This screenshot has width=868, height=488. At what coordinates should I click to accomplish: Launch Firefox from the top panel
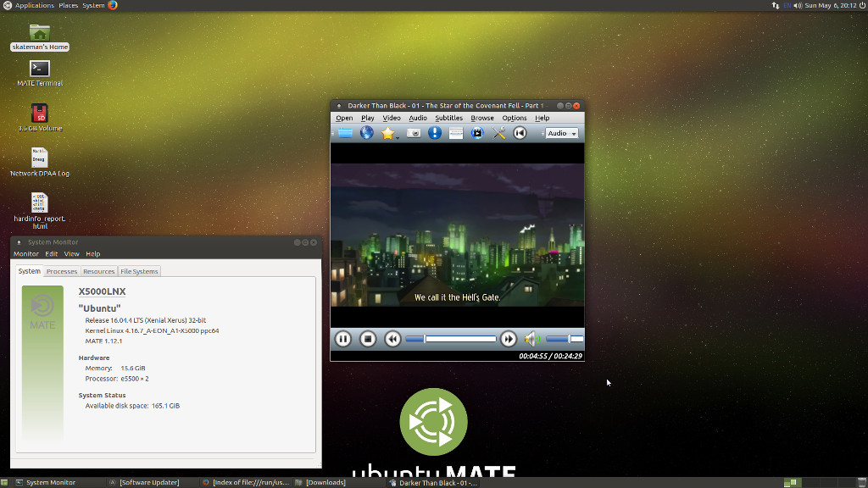(113, 6)
